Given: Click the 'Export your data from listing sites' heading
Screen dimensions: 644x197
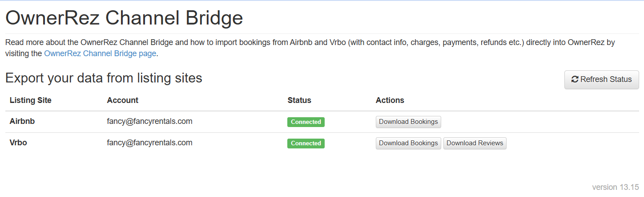Looking at the screenshot, I should [104, 78].
